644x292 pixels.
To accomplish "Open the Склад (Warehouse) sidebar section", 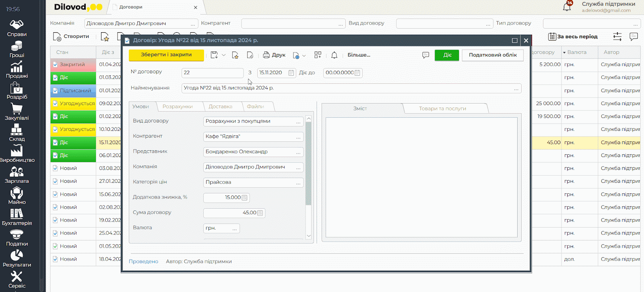I will click(17, 133).
